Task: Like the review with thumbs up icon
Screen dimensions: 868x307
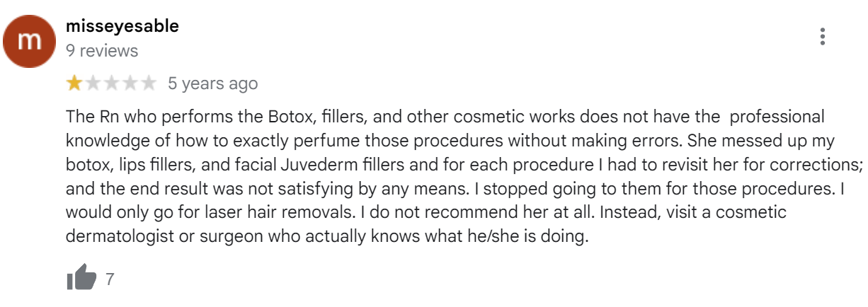Action: (81, 278)
